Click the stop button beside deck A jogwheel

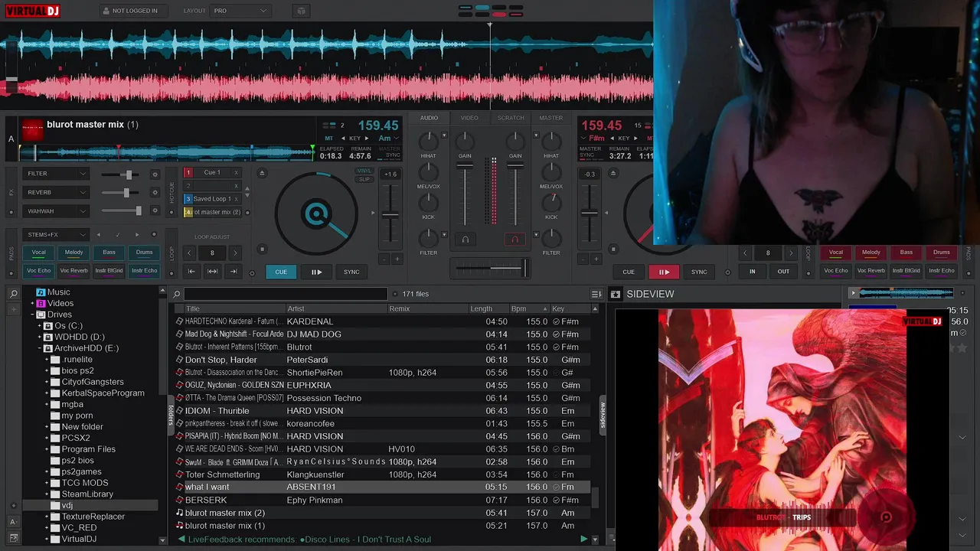262,249
